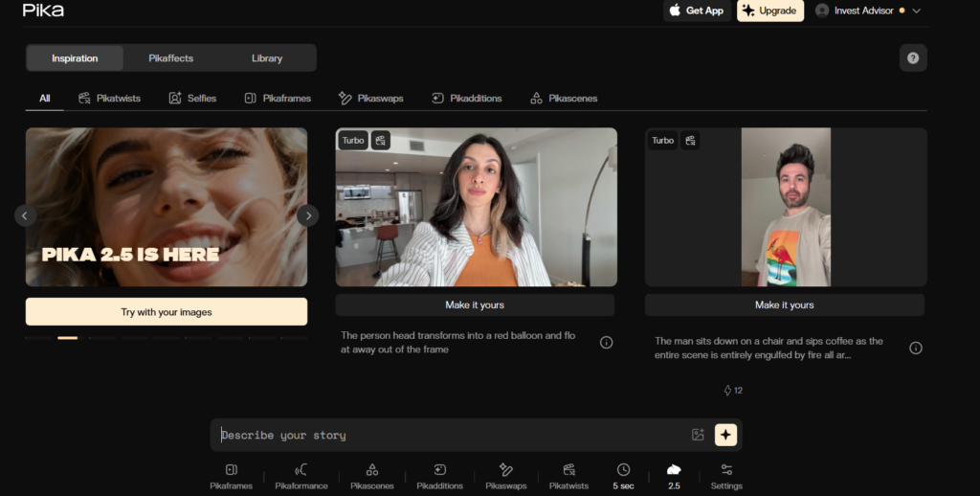
Task: Click the Invest Advisor avatar icon
Action: [x=822, y=11]
